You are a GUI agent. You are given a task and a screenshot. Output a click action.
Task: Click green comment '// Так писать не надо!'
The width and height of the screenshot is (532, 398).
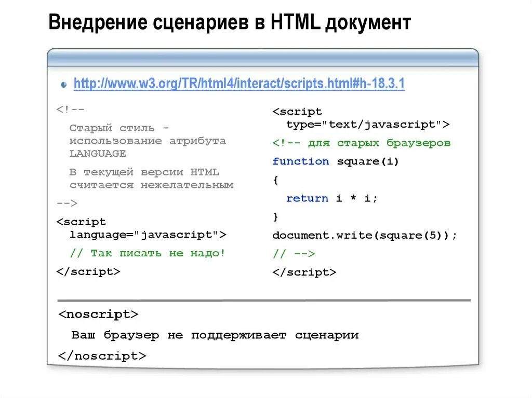click(147, 253)
